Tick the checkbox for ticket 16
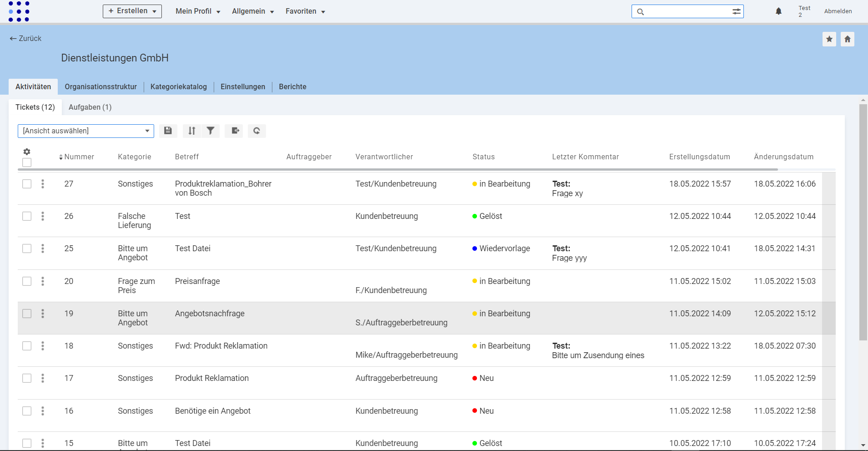868x451 pixels. click(x=27, y=411)
